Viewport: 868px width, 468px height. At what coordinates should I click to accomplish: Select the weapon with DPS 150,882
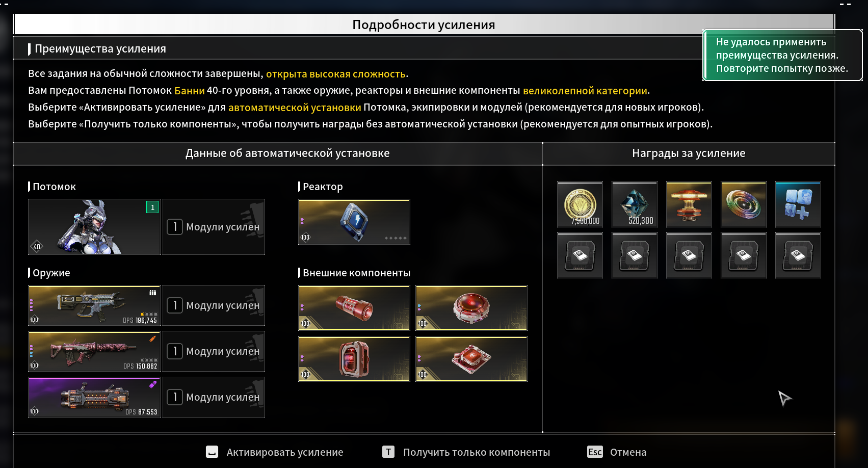click(94, 351)
